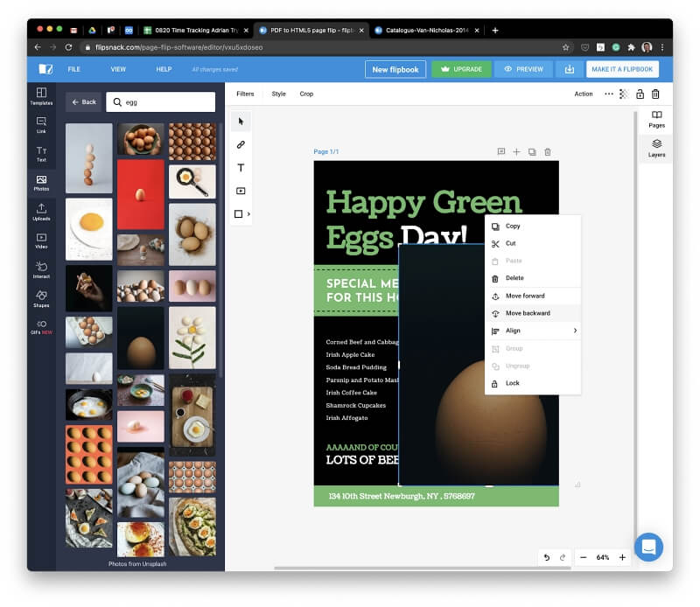This screenshot has width=700, height=607.
Task: Select the link tool in canvas toolbar
Action: 241,144
